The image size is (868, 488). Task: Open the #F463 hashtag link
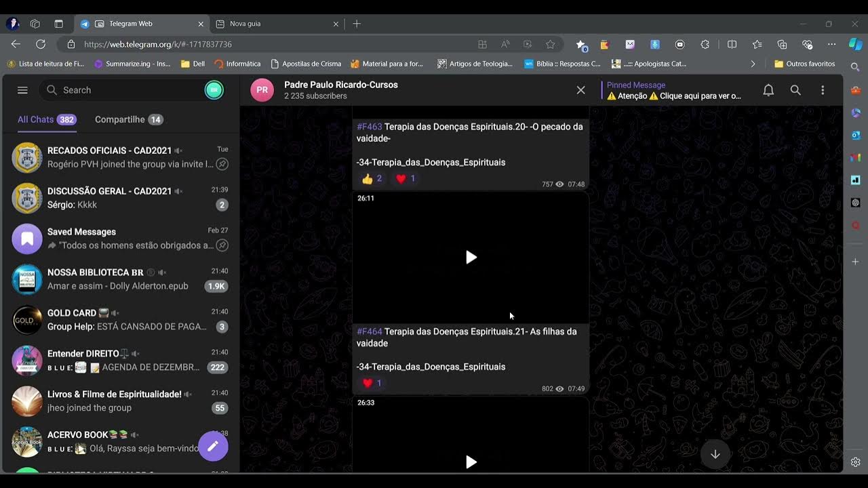pyautogui.click(x=370, y=127)
